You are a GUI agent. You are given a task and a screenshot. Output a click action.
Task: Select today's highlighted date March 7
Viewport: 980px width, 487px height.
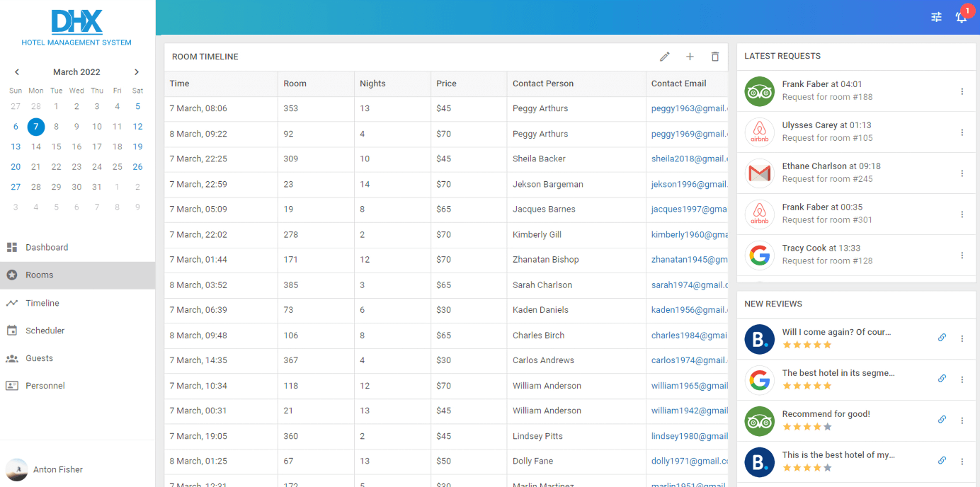(x=36, y=126)
